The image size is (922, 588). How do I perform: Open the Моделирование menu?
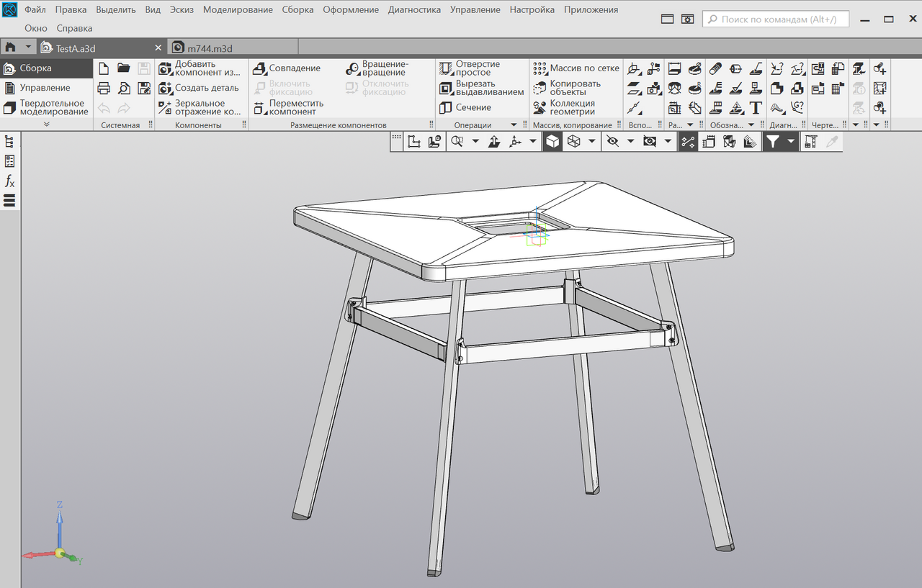point(238,10)
